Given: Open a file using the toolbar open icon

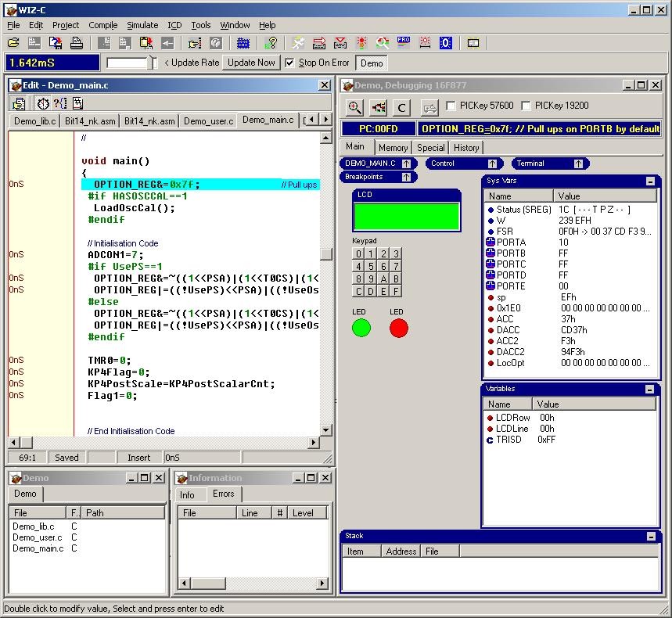Looking at the screenshot, I should (12, 41).
